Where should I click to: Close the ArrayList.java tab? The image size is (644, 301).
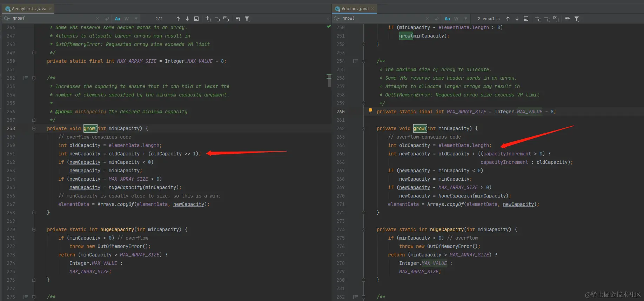click(x=50, y=9)
